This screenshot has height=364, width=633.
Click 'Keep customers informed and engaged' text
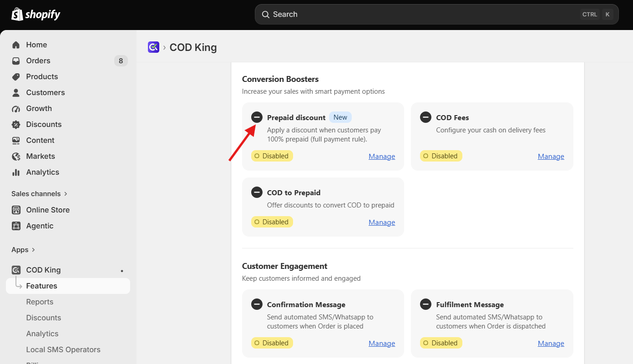pyautogui.click(x=301, y=278)
